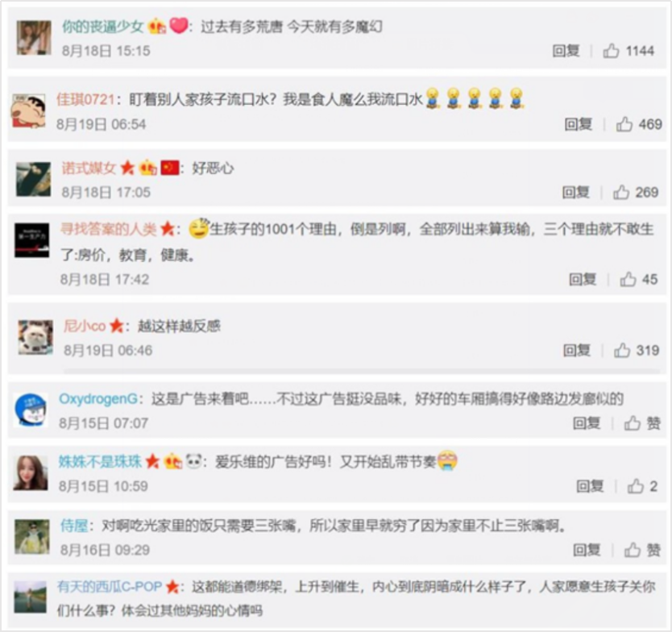672x632 pixels.
Task: Reply to 你的丧逼少女's comment
Action: coord(566,51)
